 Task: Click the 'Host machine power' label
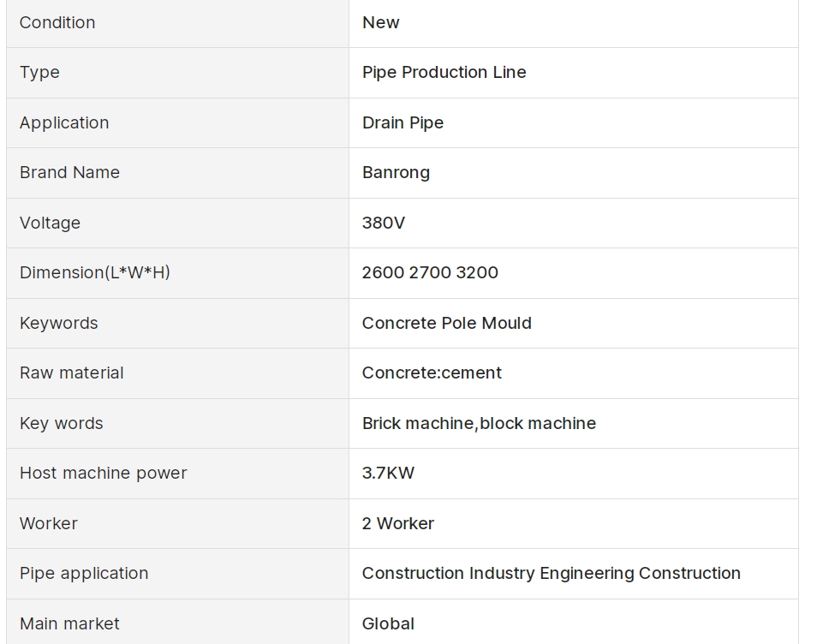point(103,474)
